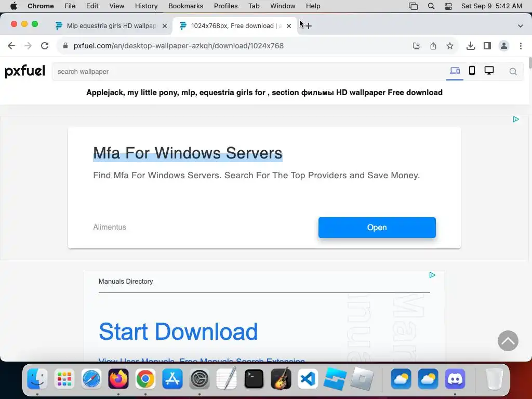Open the Chrome profile avatar
This screenshot has height=399, width=532.
pos(504,46)
